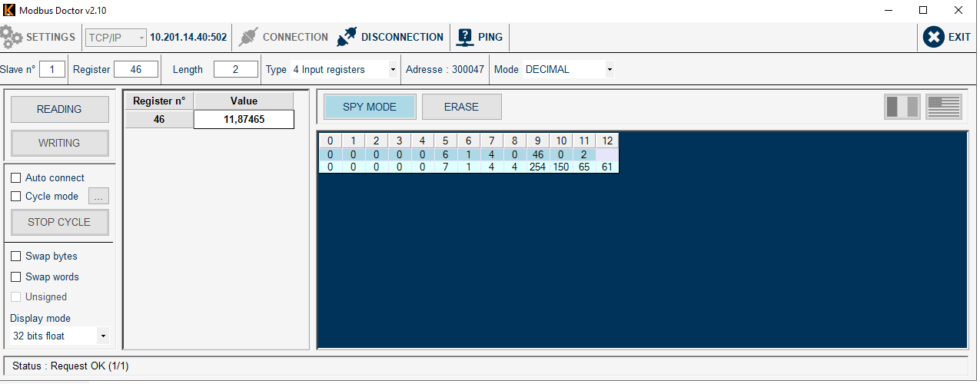Open Settings via the gear icon

pyautogui.click(x=12, y=37)
